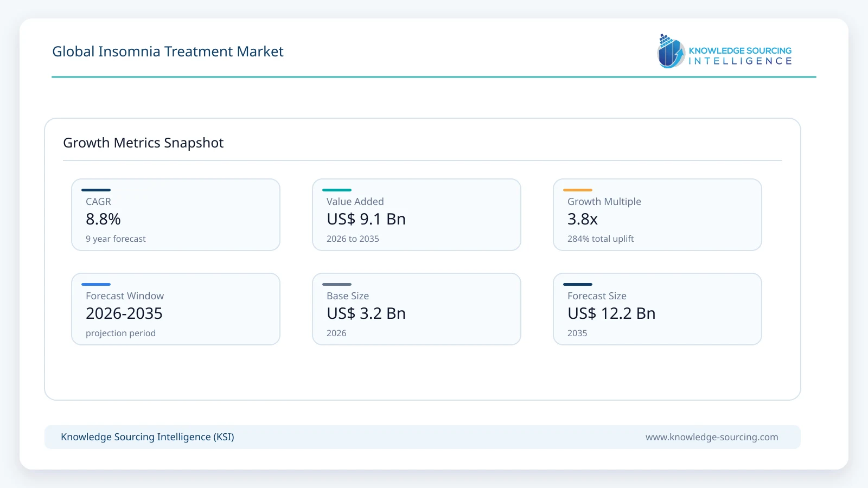Select the 'Value Added' label
Screen dimensions: 868x488
[355, 202]
